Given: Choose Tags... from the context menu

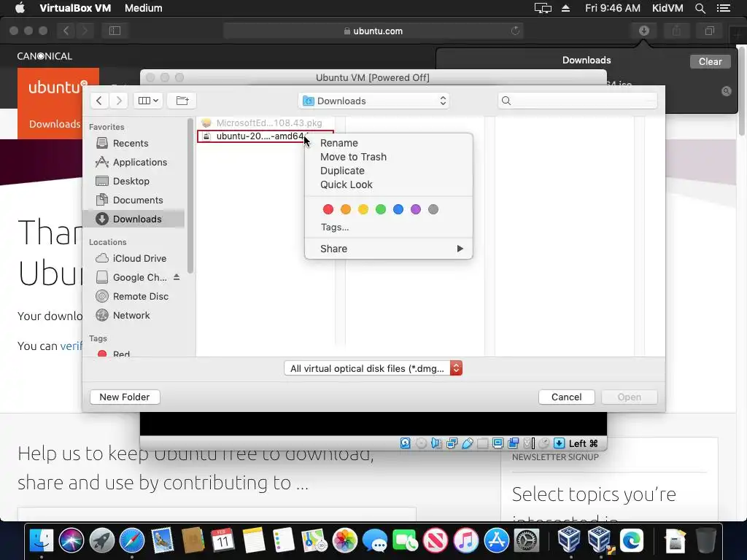Looking at the screenshot, I should 334,227.
